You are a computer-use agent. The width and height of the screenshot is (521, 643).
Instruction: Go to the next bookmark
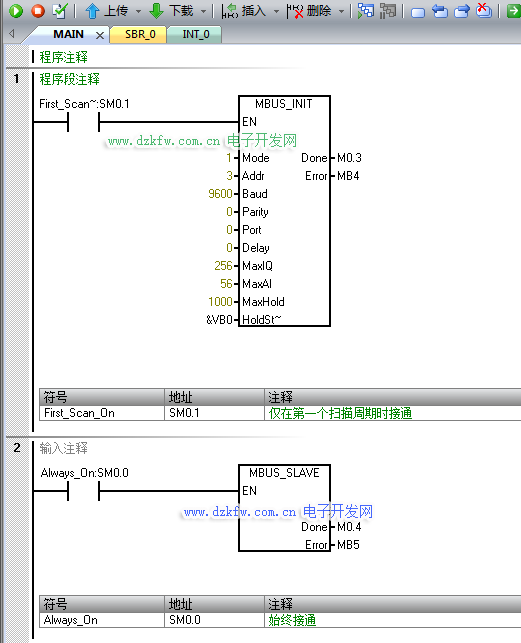click(x=462, y=11)
